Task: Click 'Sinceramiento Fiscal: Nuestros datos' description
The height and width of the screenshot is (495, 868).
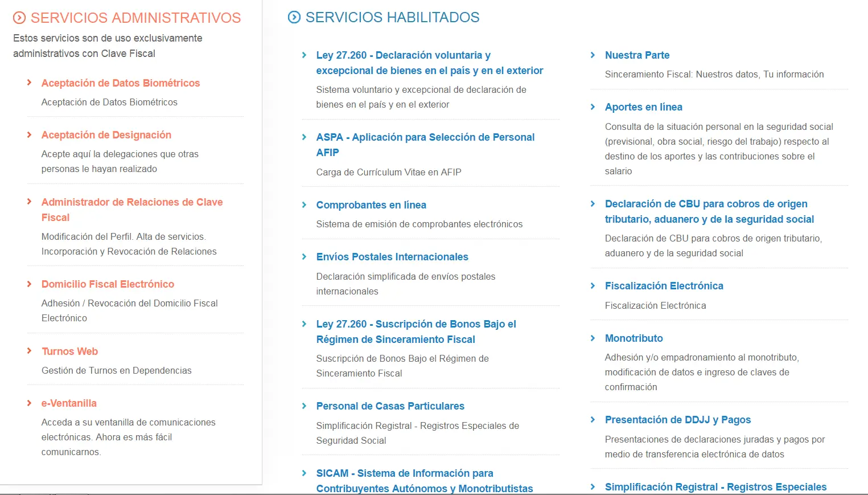Action: (x=714, y=75)
